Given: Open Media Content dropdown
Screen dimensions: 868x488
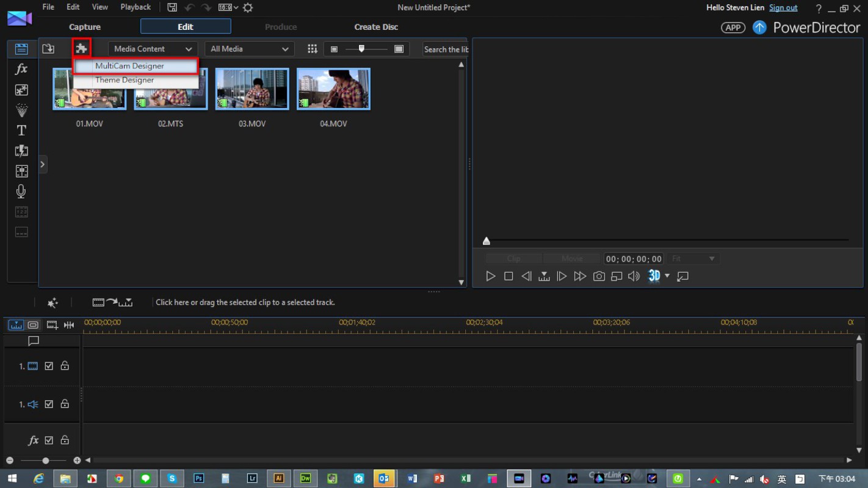Looking at the screenshot, I should tap(153, 49).
